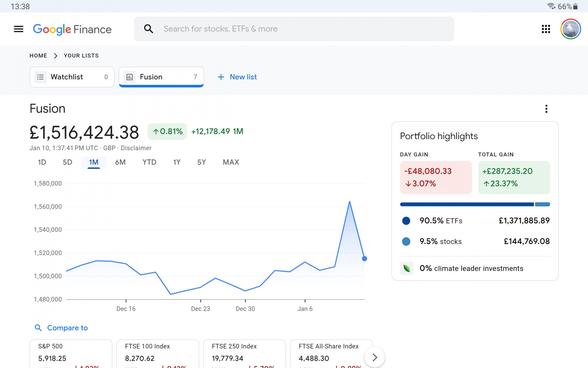Open the Google apps grid
588x368 pixels.
546,29
